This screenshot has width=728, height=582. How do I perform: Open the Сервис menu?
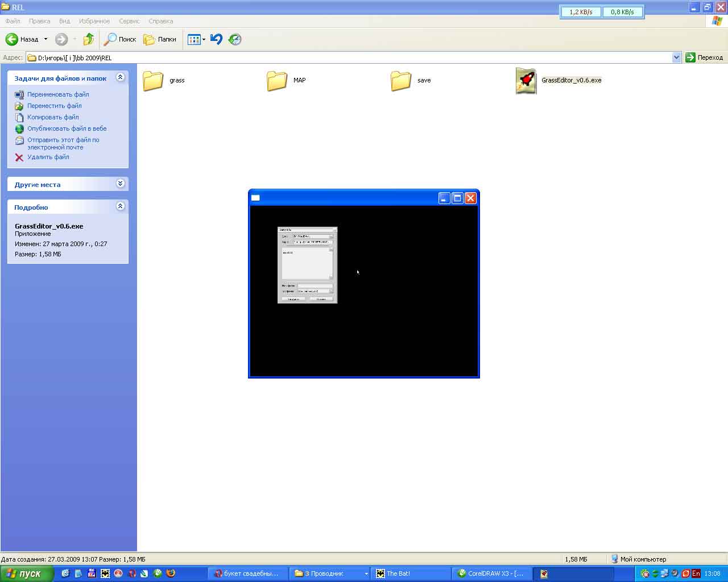[129, 21]
